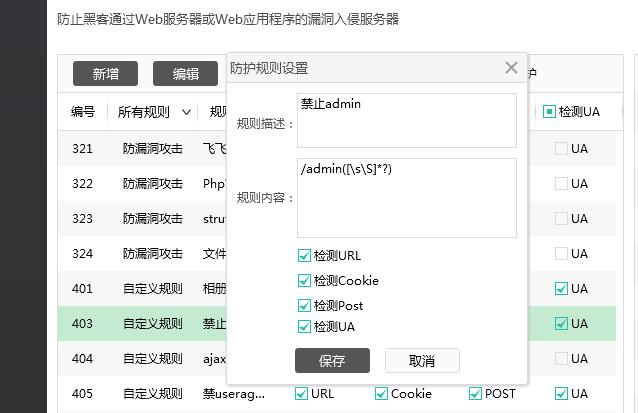Click the 保存 button

(332, 361)
